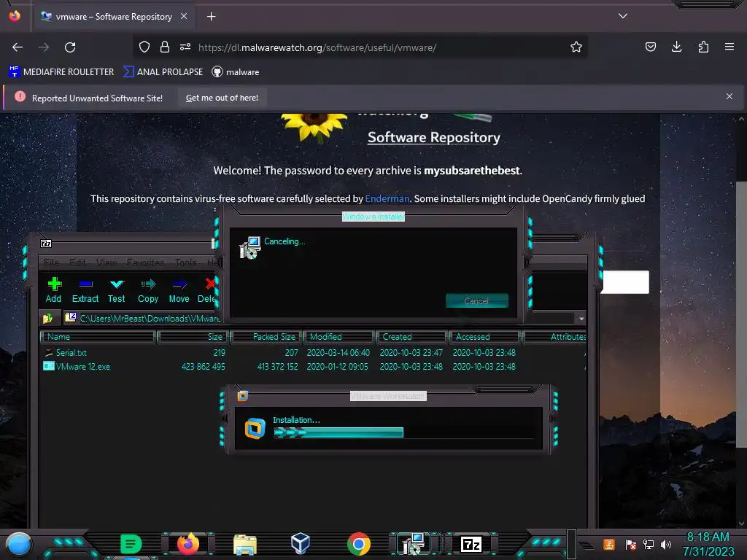The image size is (747, 560).
Task: Close the vmware Software Repository tab
Action: [x=184, y=16]
